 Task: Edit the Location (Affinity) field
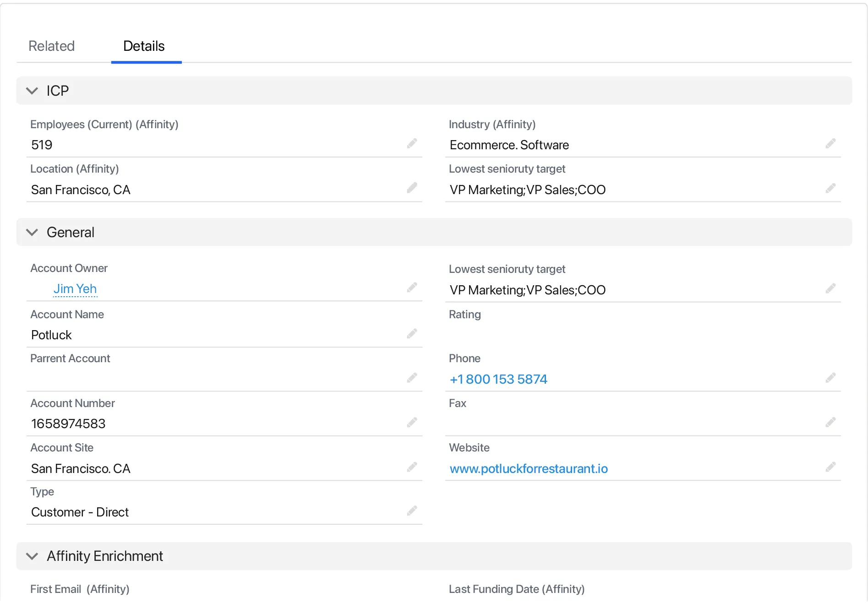[x=412, y=188]
